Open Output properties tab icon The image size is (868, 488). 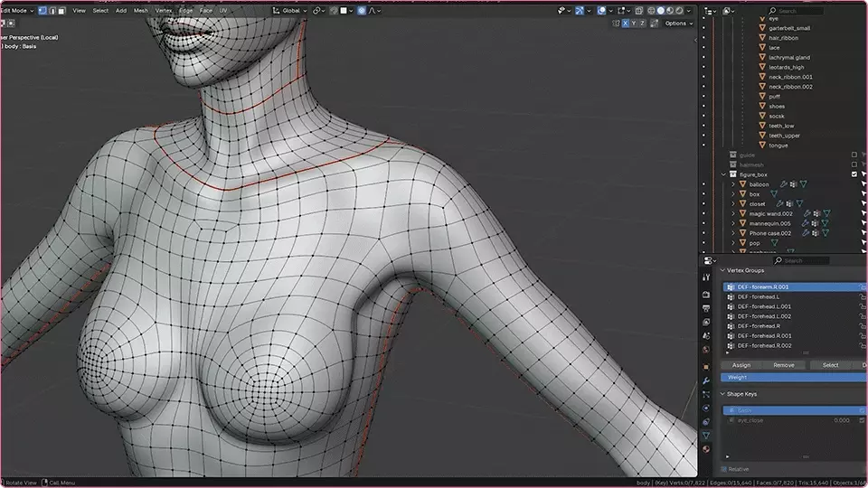[x=706, y=308]
